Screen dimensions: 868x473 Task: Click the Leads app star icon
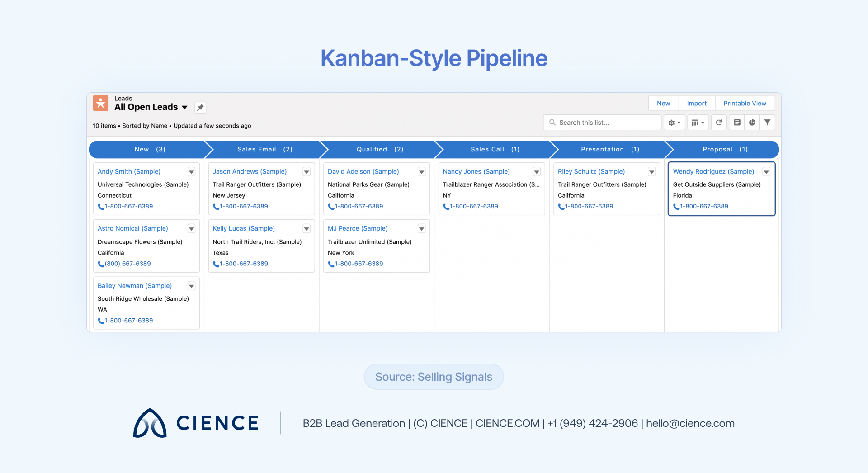click(x=100, y=103)
